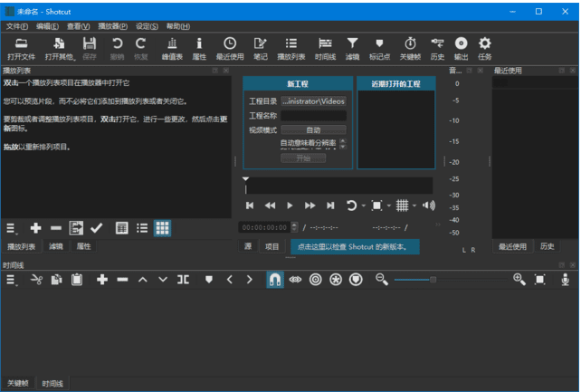Click the timeline overwrite (down arrow) icon
Screen dimensions: 581x392
click(163, 280)
